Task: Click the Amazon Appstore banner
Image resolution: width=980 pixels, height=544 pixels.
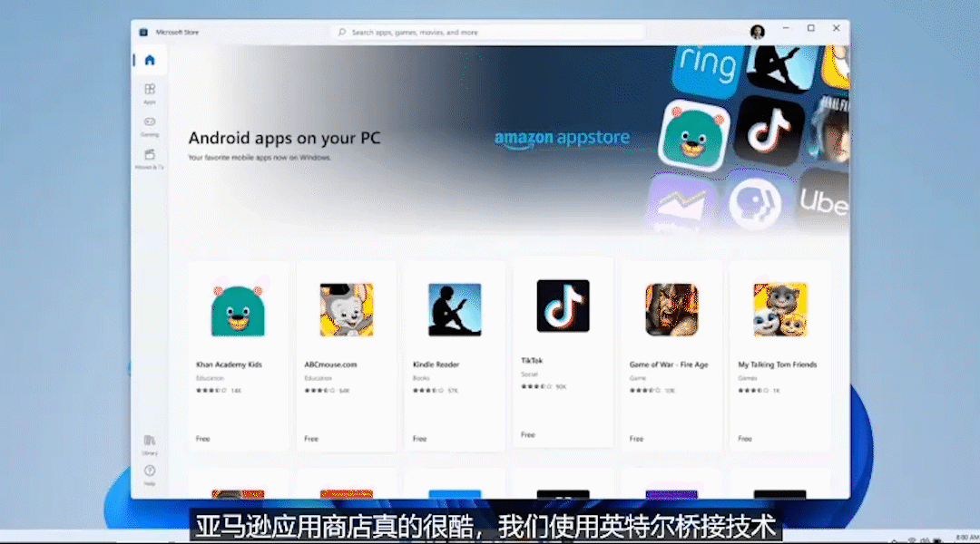Action: [563, 138]
